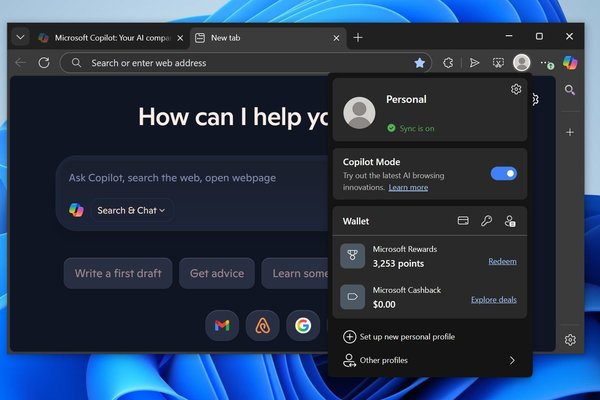Image resolution: width=600 pixels, height=400 pixels.
Task: Click the Sync is on status
Action: pyautogui.click(x=411, y=128)
